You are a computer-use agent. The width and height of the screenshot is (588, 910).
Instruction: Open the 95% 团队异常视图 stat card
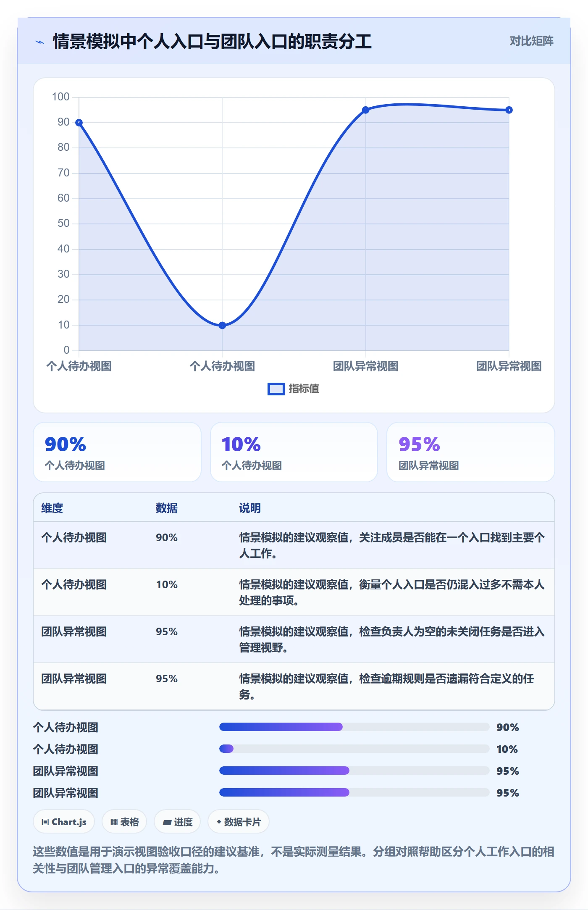(x=470, y=452)
